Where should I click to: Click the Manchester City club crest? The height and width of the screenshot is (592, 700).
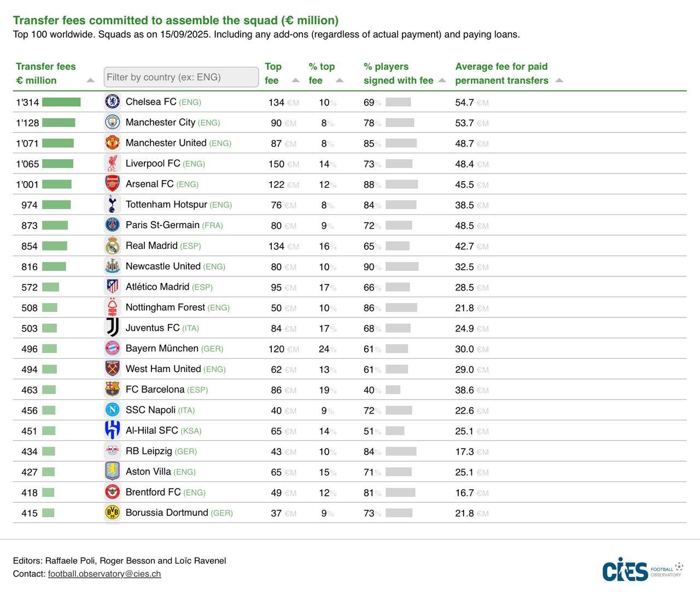[112, 122]
